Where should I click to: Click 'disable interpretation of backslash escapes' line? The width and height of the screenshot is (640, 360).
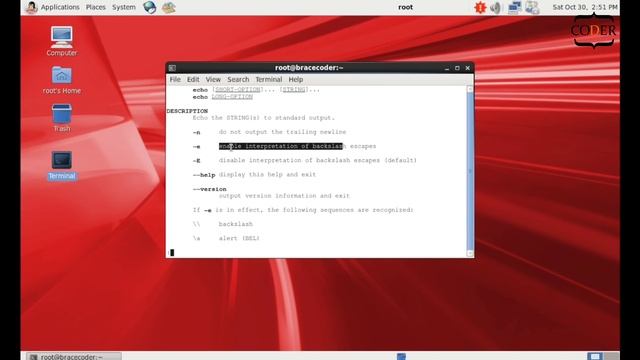pos(318,160)
